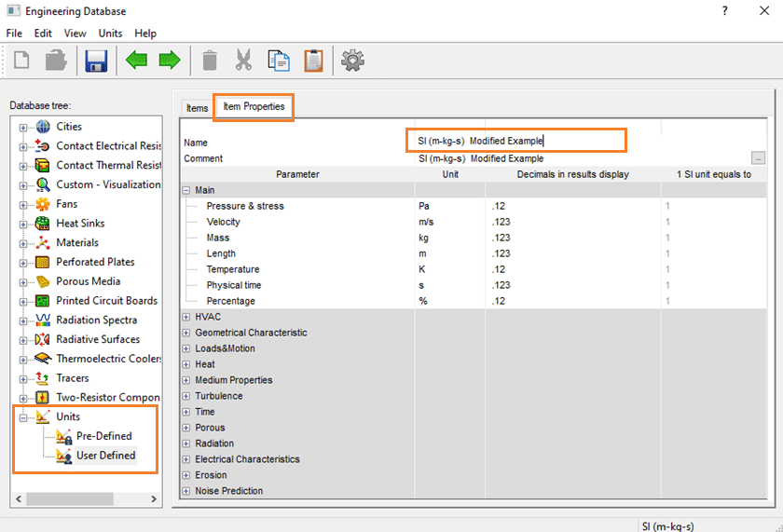Click the Comment ellipsis button
This screenshot has height=532, width=783.
pyautogui.click(x=758, y=158)
